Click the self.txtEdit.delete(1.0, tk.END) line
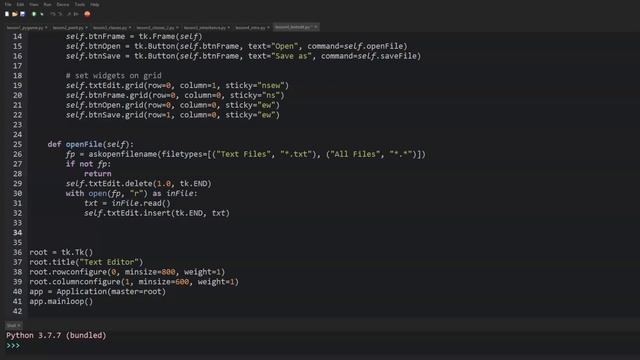640x360 pixels. click(x=139, y=184)
